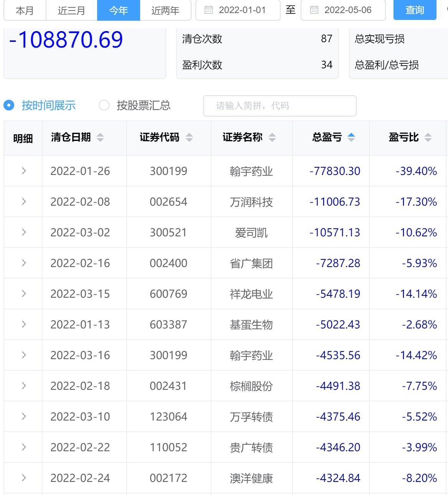This screenshot has width=448, height=495.
Task: Click security name 爱司凯
Action: [x=251, y=233]
